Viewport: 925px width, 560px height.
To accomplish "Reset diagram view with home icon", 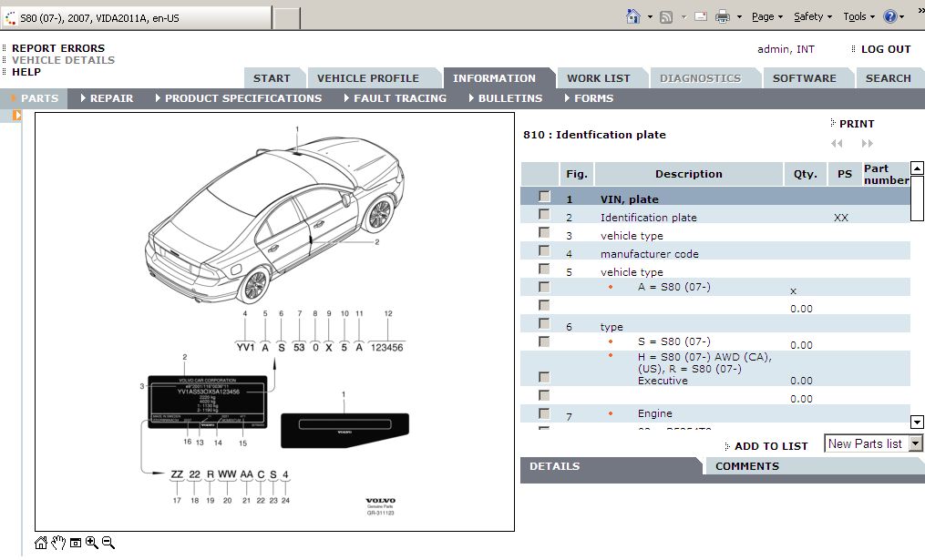I will (x=41, y=543).
